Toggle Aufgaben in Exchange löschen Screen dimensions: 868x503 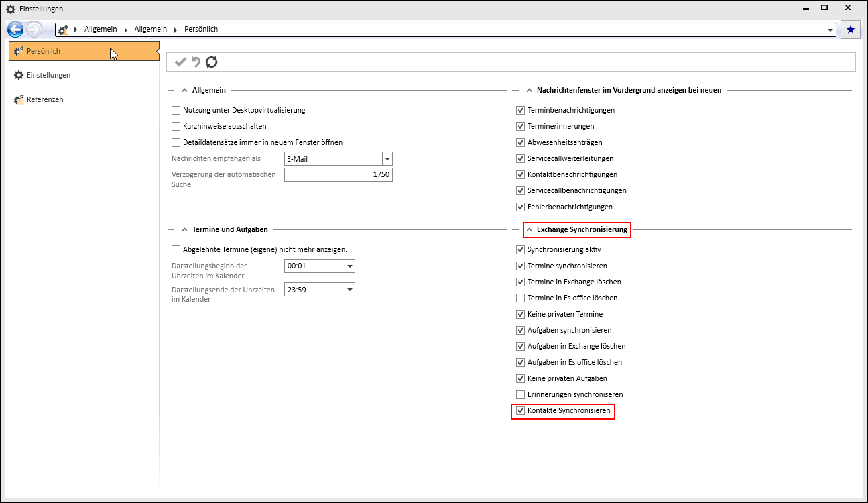[521, 346]
